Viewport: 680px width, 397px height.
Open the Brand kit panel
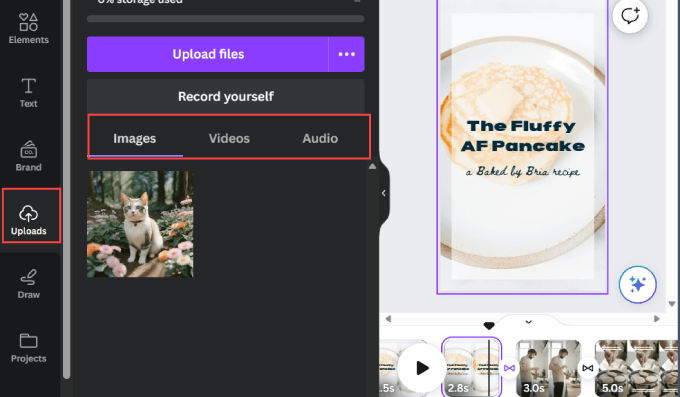(x=29, y=156)
